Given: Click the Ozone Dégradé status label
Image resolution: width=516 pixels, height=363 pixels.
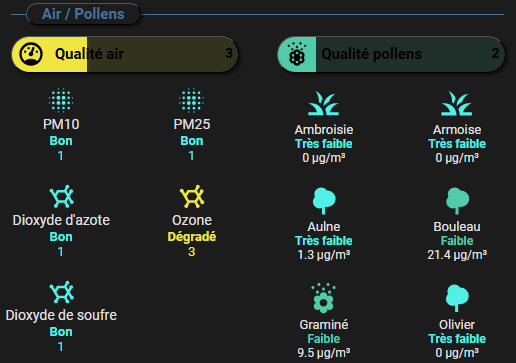Looking at the screenshot, I should (x=192, y=237).
